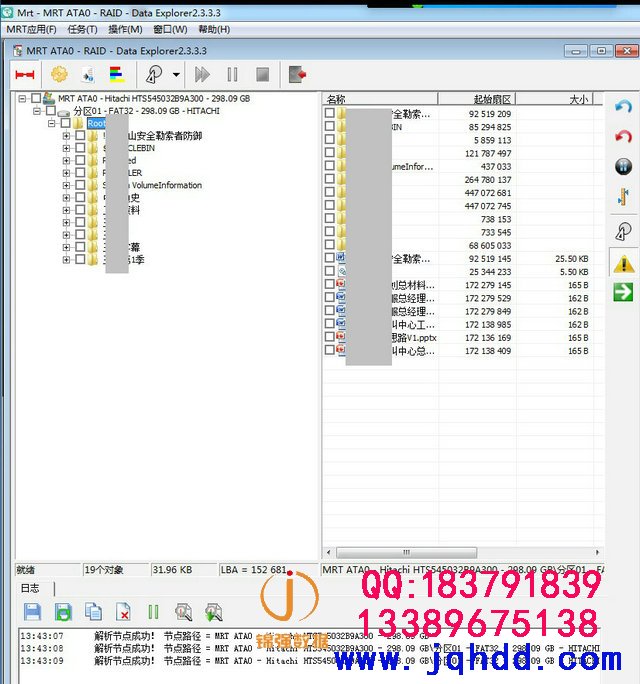
Task: Check the file row with sector 85 294 825
Action: [x=330, y=126]
